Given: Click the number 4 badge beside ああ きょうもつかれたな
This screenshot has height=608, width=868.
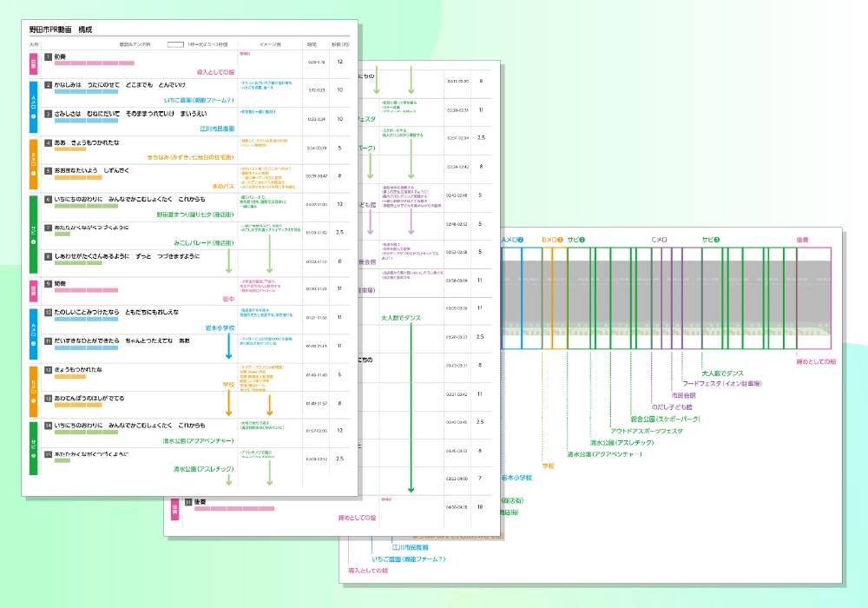Looking at the screenshot, I should point(48,142).
